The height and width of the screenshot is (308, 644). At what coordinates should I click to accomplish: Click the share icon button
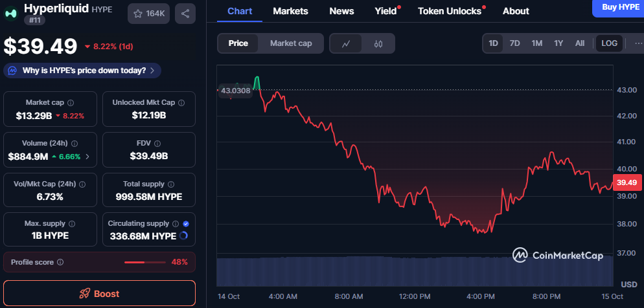click(x=185, y=14)
